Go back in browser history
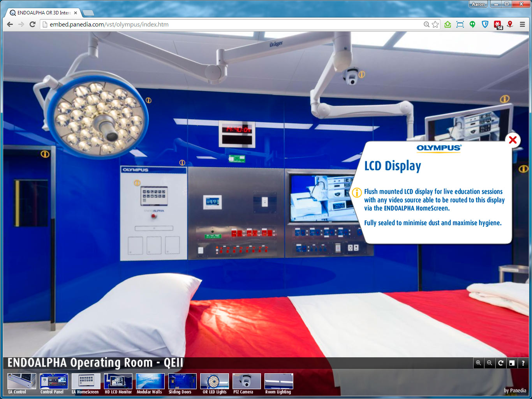The width and height of the screenshot is (532, 399). click(10, 24)
